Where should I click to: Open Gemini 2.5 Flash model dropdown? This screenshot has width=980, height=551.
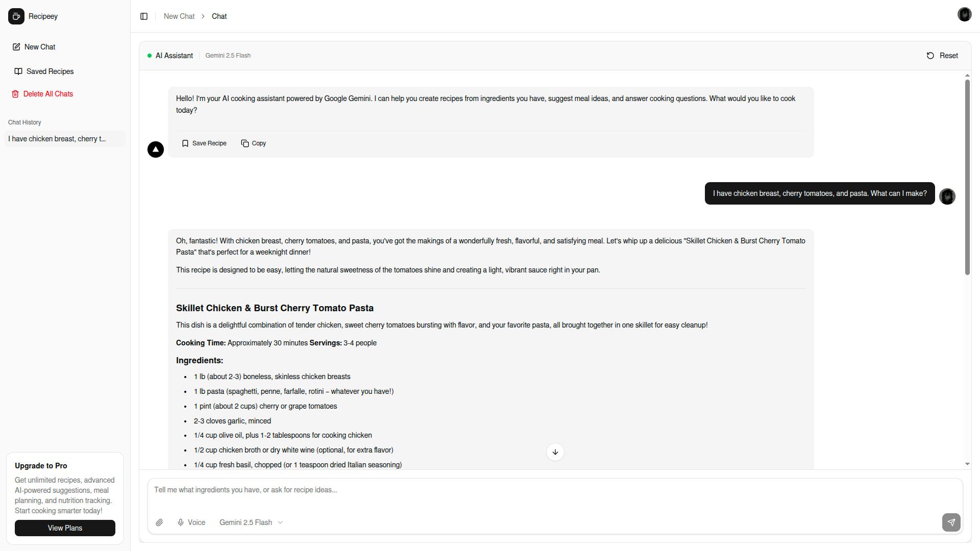pyautogui.click(x=251, y=522)
